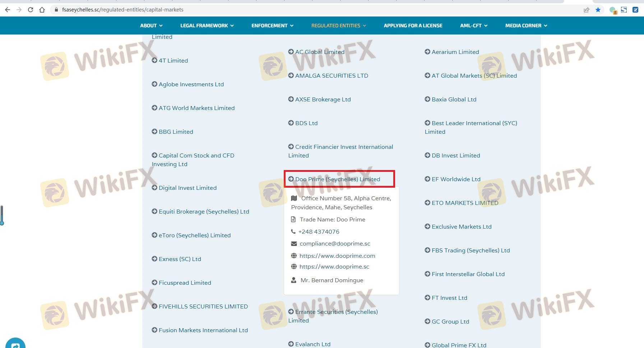Open the https://www.dooprime.com link

click(337, 256)
